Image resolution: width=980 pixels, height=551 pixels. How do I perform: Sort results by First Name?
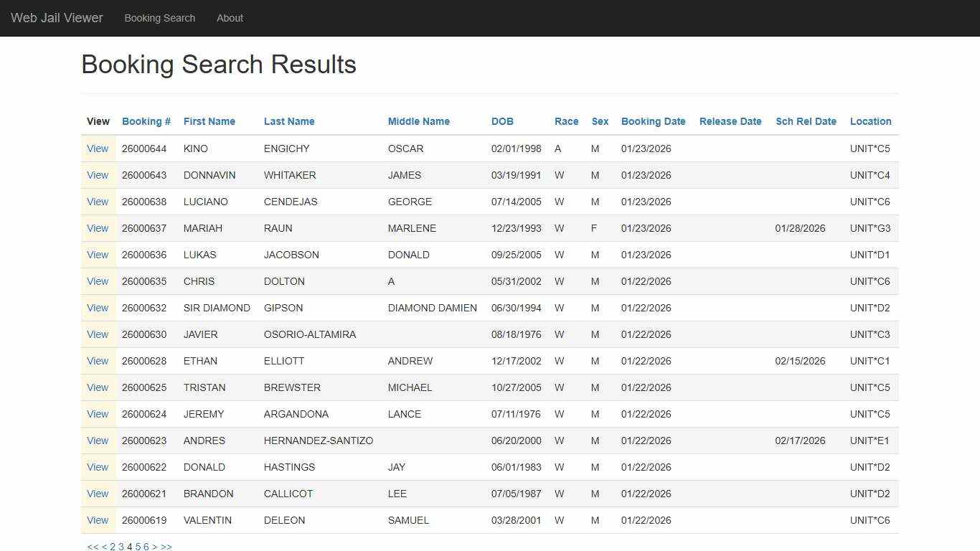pos(209,121)
